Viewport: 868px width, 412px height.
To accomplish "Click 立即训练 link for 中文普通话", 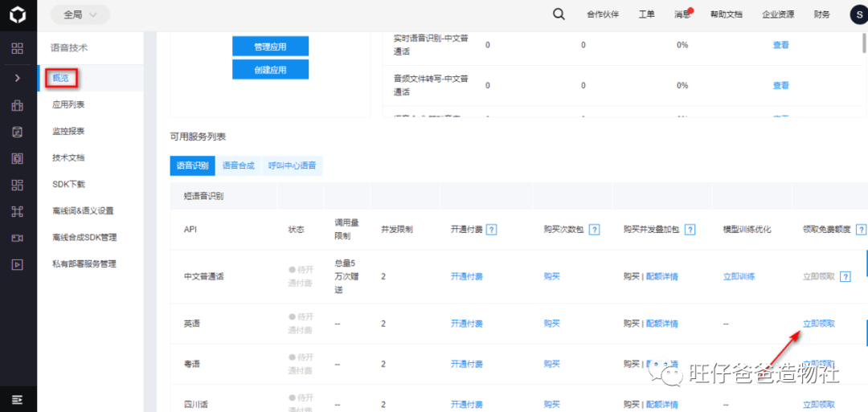I will coord(739,276).
